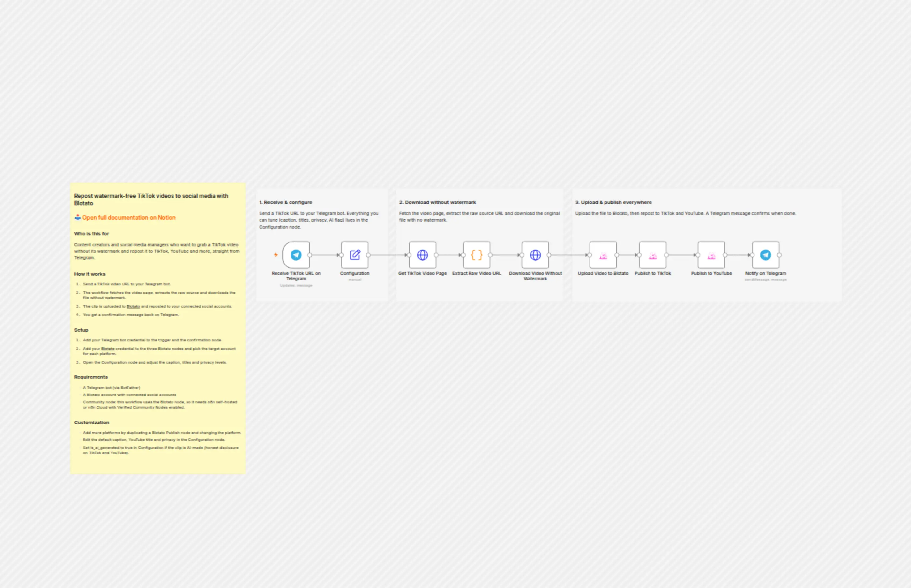Open the Extract Raw Video URL code node
Viewport: 911px width, 588px height.
(476, 255)
